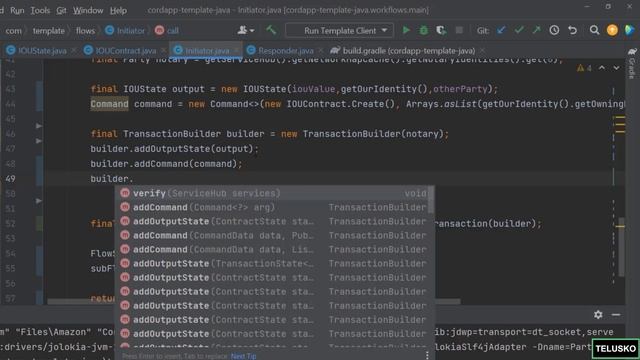Screen dimensions: 640x360
Task: Stop the running process square icon
Action: click(x=459, y=30)
